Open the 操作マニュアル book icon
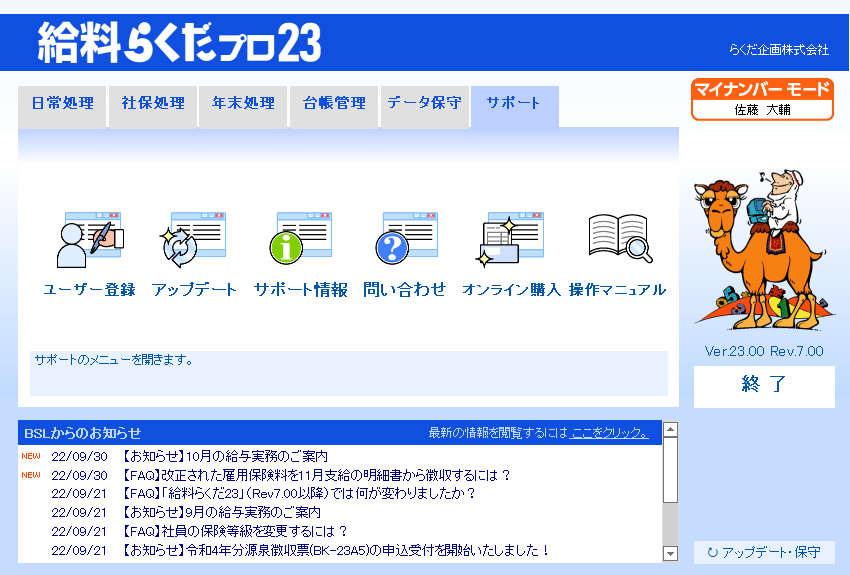 tap(620, 238)
